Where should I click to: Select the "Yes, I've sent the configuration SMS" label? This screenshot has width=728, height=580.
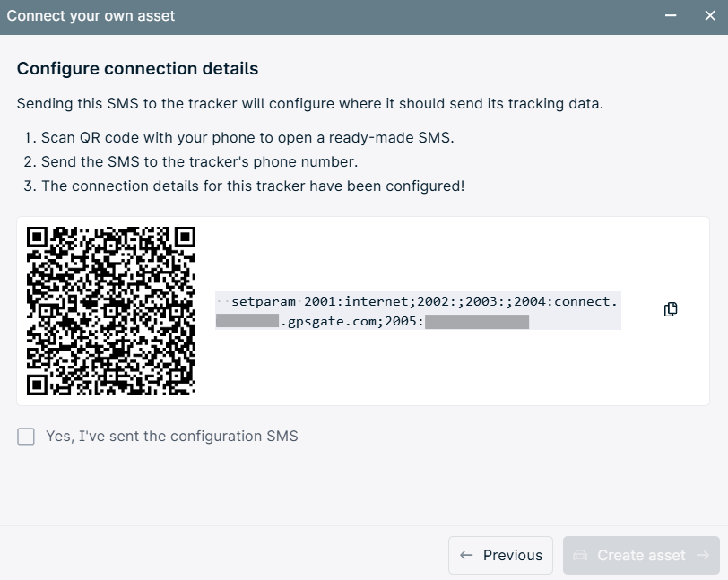pos(172,436)
